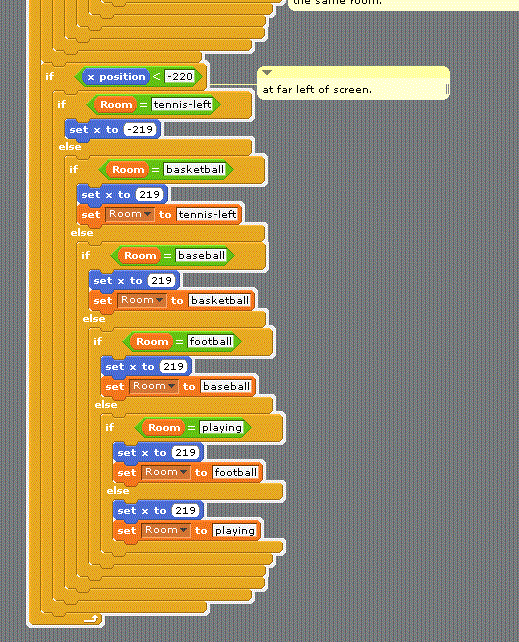Viewport: 519px width, 642px height.
Task: Open Room dropdown in 'set Room to baseball'
Action: 153,386
